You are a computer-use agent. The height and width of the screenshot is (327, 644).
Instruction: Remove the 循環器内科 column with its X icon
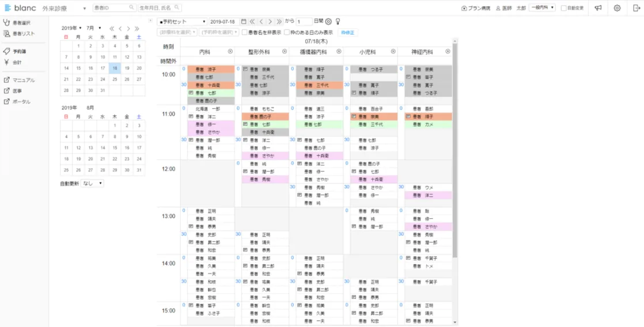click(x=339, y=51)
